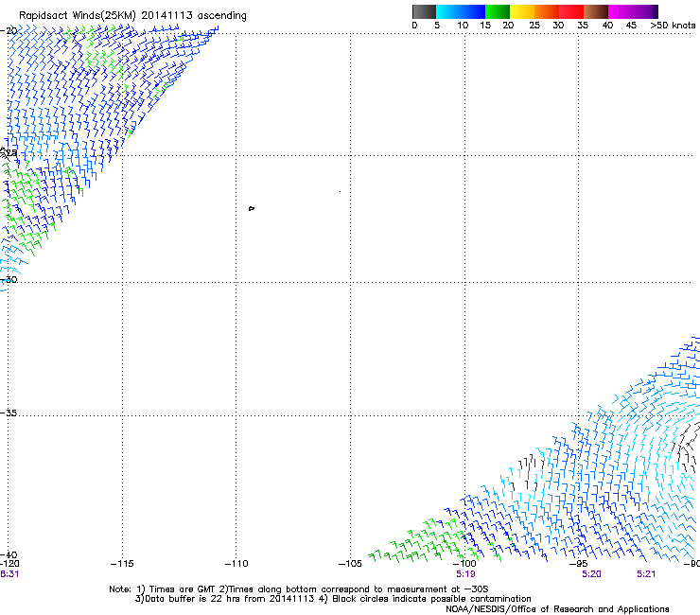Click the gray 0-5 knots legend segment
This screenshot has height=615, width=700.
[424, 11]
